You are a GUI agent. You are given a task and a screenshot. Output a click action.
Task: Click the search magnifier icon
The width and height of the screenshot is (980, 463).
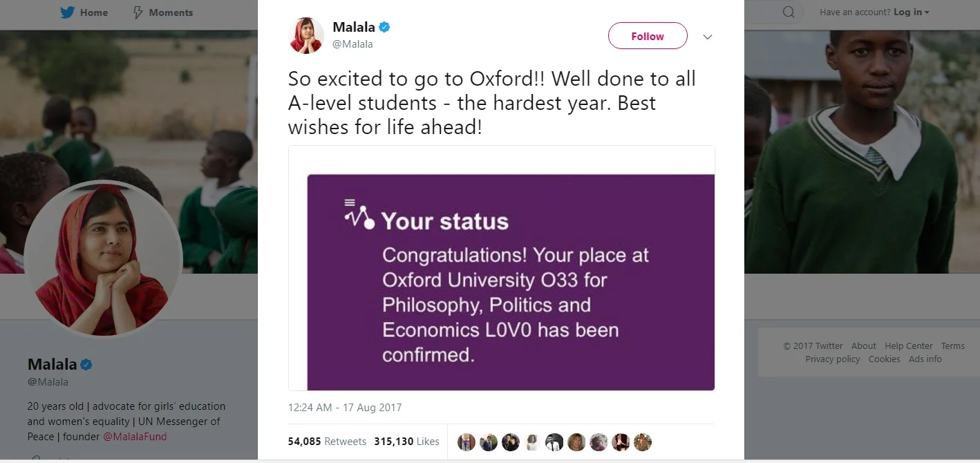coord(789,12)
